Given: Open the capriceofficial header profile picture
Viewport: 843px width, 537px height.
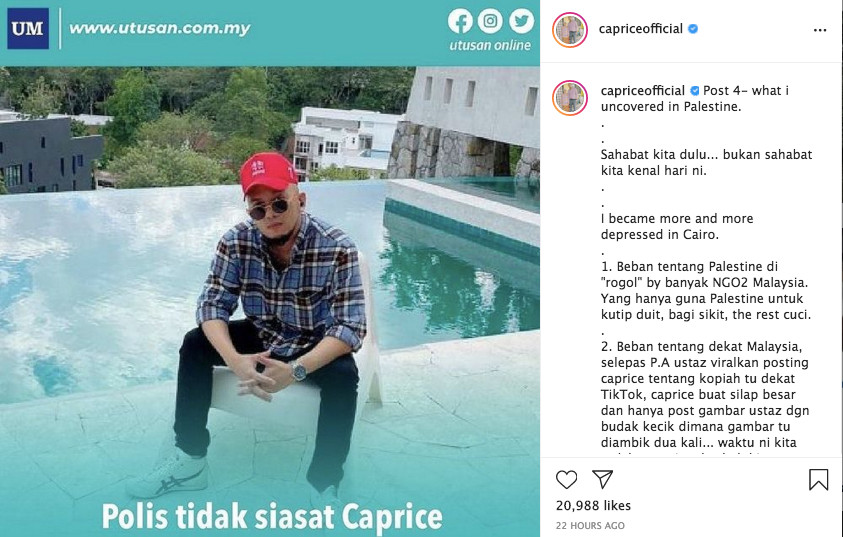Looking at the screenshot, I should [570, 30].
